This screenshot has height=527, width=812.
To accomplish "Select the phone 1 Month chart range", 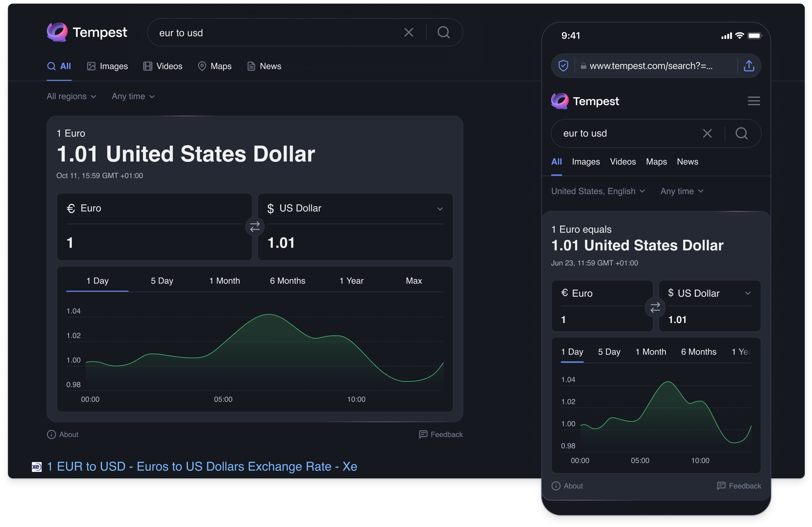I will tap(651, 352).
